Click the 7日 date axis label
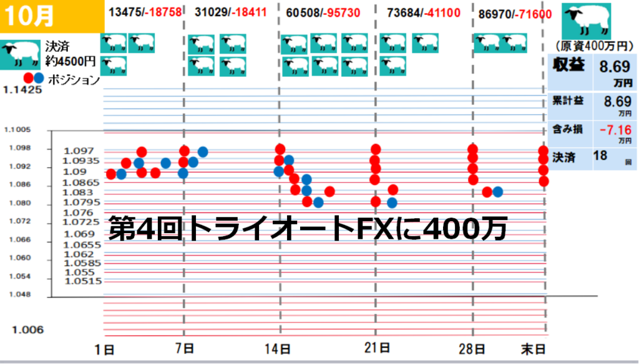Screen dimensions: 639x364 (x=185, y=348)
